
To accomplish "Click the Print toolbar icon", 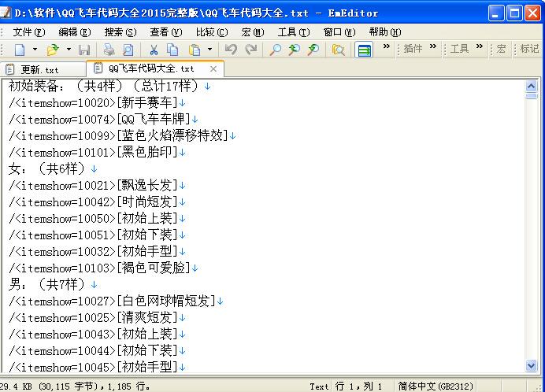I will pyautogui.click(x=109, y=50).
